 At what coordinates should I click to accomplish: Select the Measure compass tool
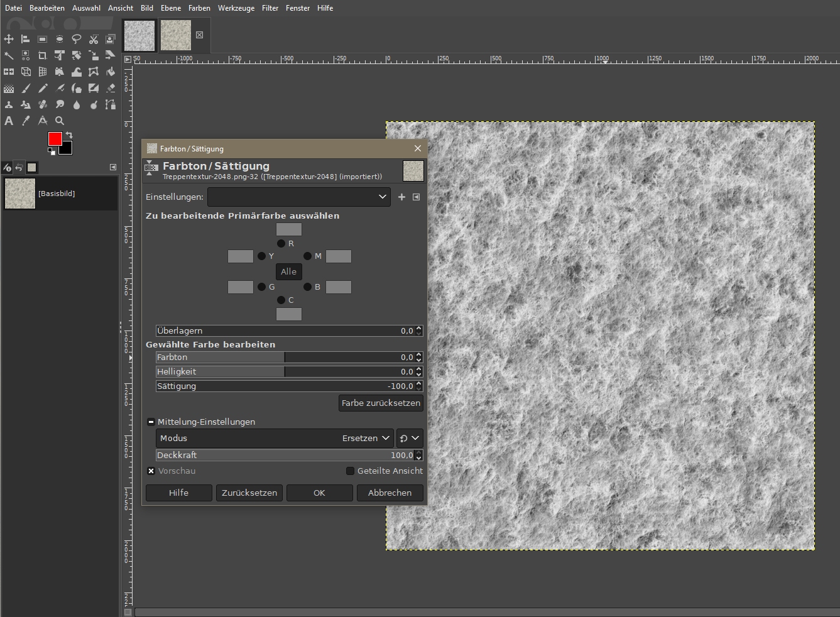coord(43,121)
